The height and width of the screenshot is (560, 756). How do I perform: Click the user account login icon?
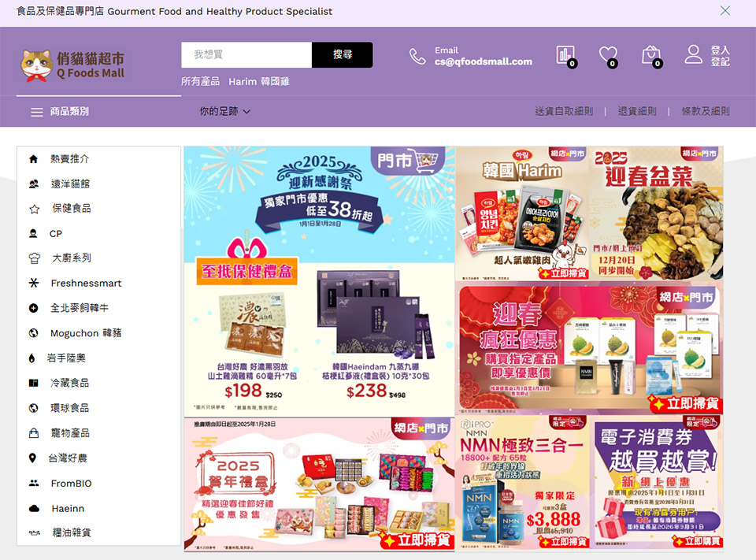click(693, 54)
